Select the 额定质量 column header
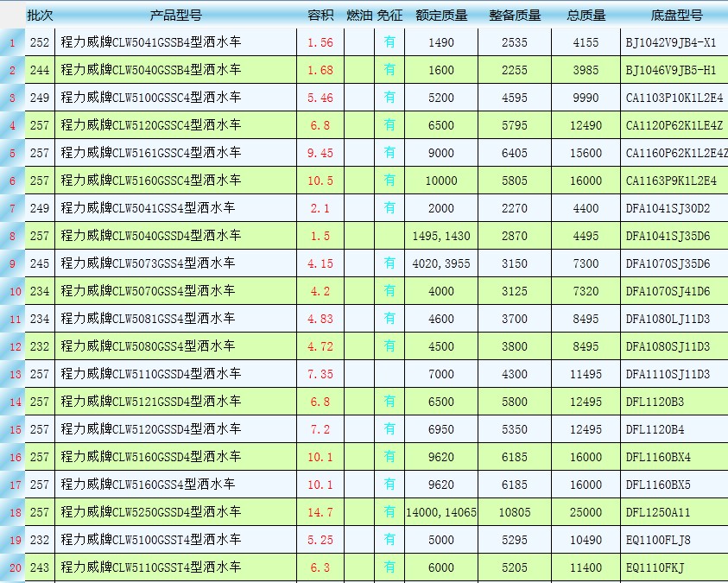 click(440, 16)
